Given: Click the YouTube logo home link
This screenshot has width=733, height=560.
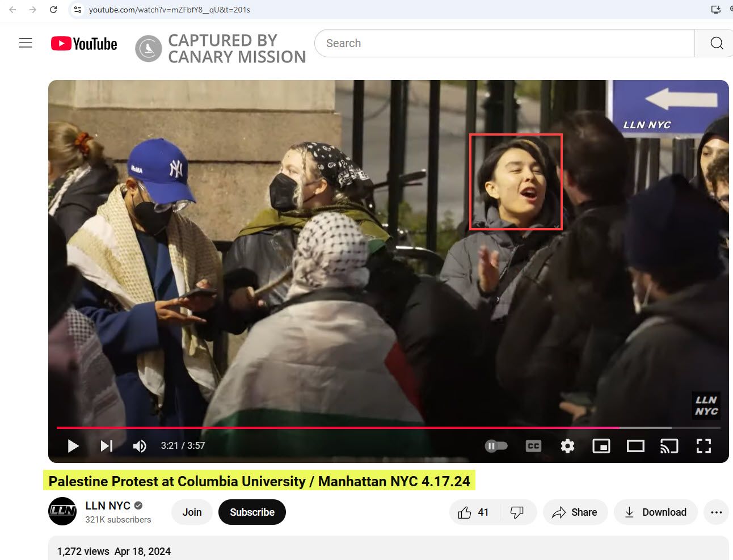Looking at the screenshot, I should coord(84,44).
